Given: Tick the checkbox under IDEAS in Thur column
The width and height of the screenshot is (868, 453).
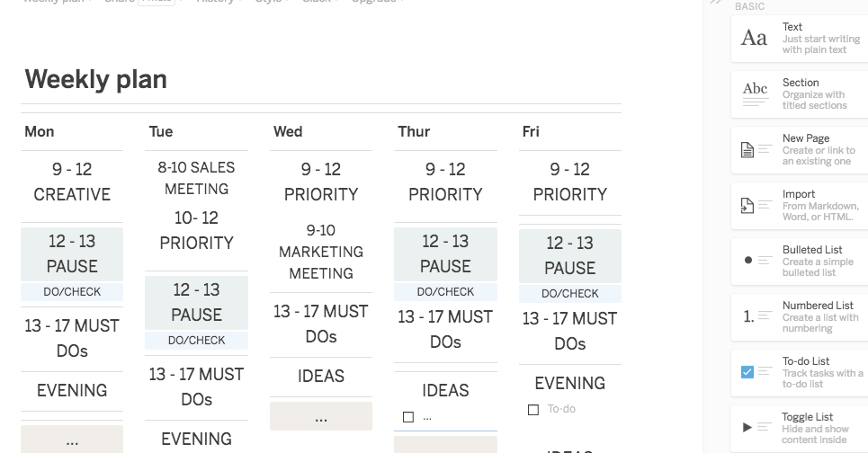Looking at the screenshot, I should point(408,417).
